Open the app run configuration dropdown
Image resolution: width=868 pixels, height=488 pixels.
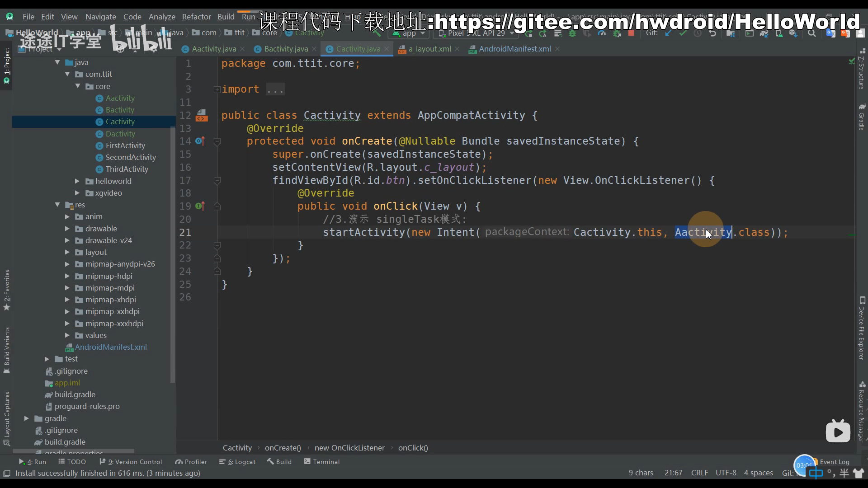pyautogui.click(x=409, y=33)
